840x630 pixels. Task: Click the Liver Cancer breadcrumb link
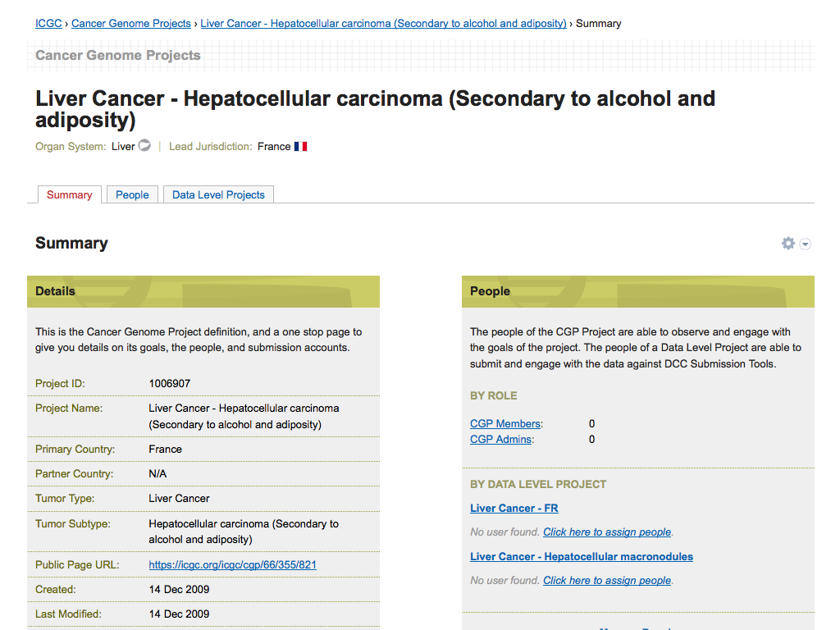point(383,23)
